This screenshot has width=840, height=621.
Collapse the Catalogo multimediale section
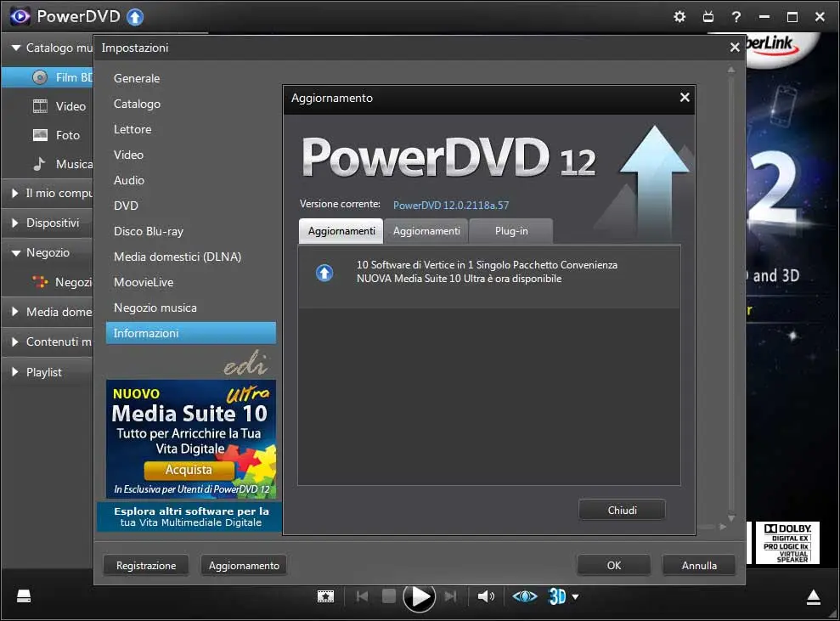(16, 48)
